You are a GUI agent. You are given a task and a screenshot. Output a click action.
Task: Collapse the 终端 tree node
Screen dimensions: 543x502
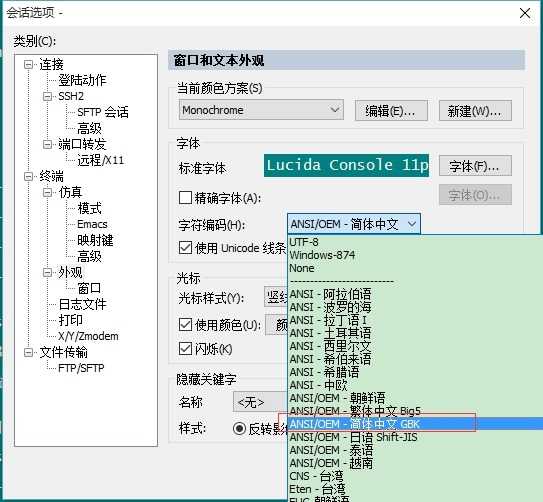click(x=28, y=176)
